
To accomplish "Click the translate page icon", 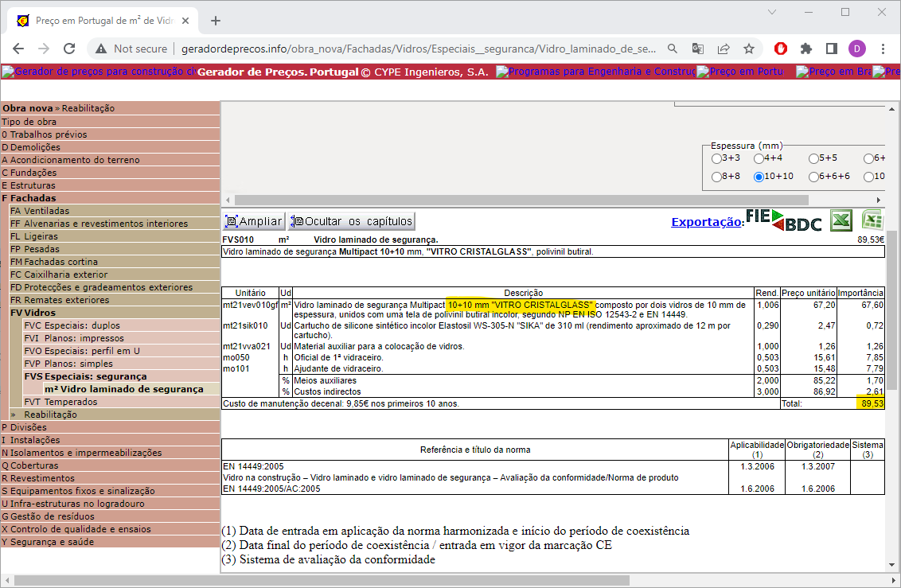I will tap(698, 49).
